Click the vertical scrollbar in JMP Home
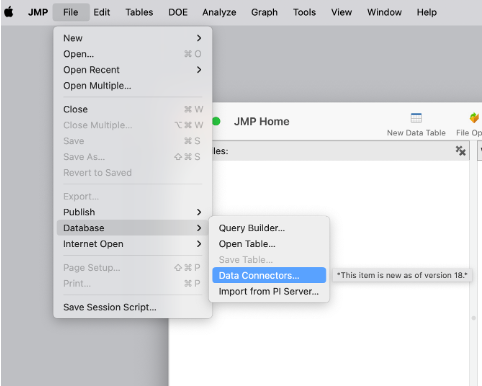 pos(473,263)
